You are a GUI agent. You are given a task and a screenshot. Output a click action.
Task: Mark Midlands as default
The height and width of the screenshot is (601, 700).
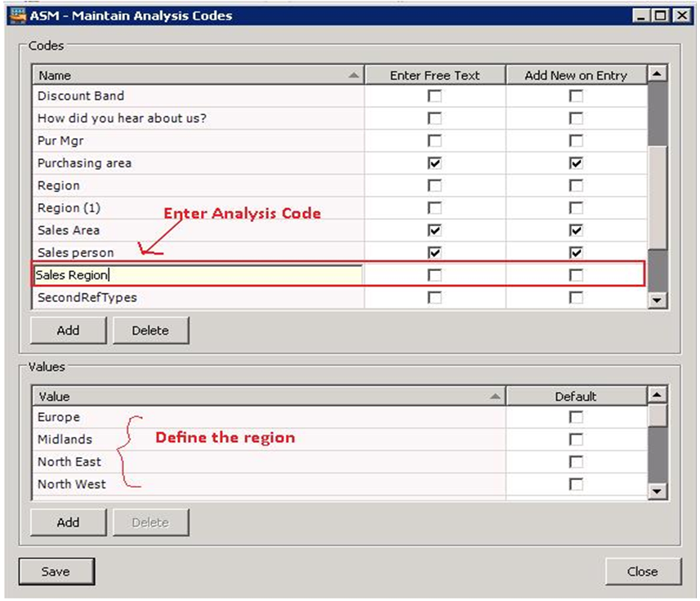point(576,439)
